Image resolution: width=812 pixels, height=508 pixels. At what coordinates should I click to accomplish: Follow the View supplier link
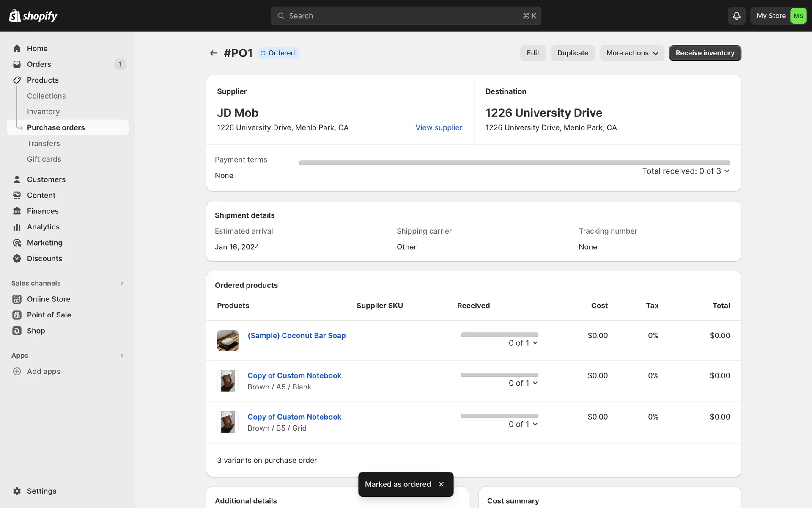[x=439, y=127]
